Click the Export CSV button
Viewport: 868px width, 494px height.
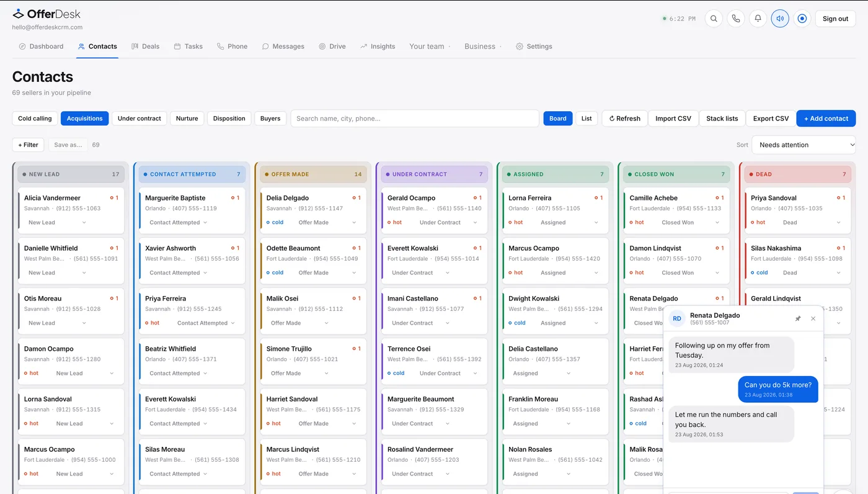(771, 119)
